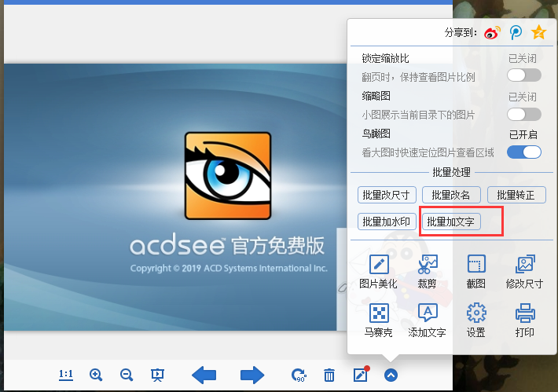Share to Weibo
The height and width of the screenshot is (392, 558).
point(492,33)
